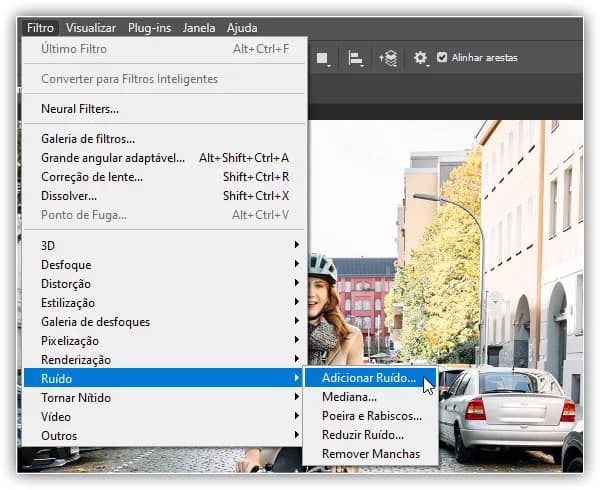The width and height of the screenshot is (600, 490).
Task: Click the Ajuda menu
Action: 242,28
